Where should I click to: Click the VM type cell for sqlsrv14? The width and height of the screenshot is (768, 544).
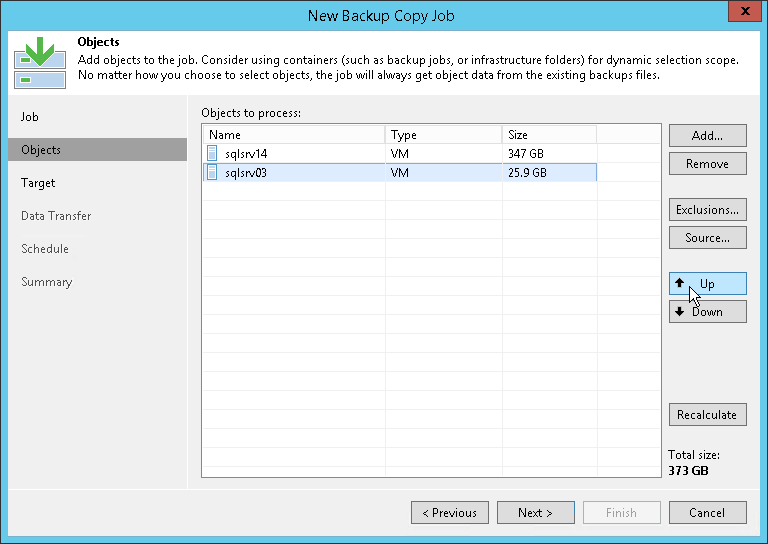[x=400, y=154]
